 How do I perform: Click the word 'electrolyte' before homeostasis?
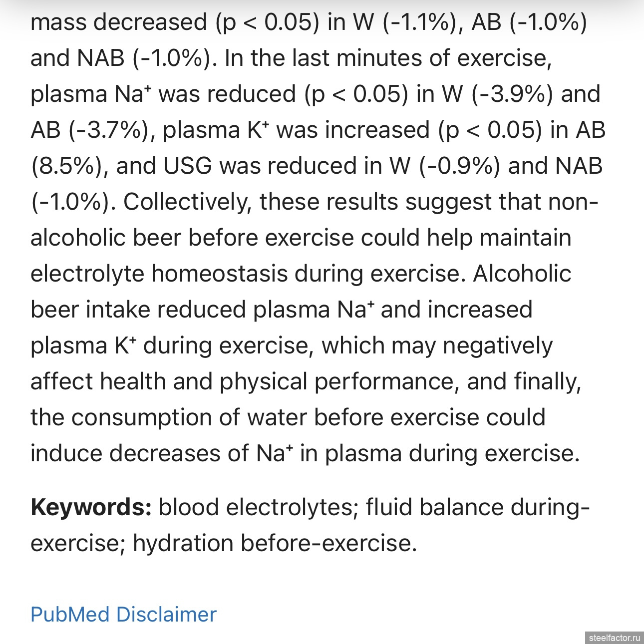click(x=87, y=274)
